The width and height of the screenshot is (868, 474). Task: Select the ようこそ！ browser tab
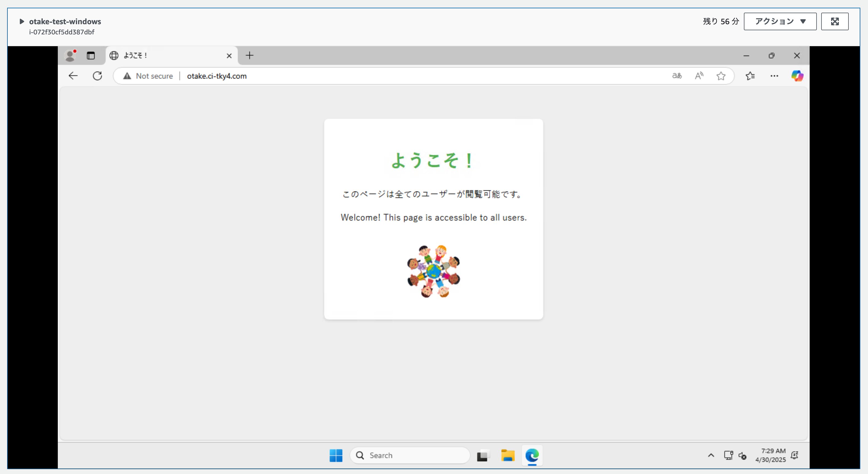tap(171, 56)
